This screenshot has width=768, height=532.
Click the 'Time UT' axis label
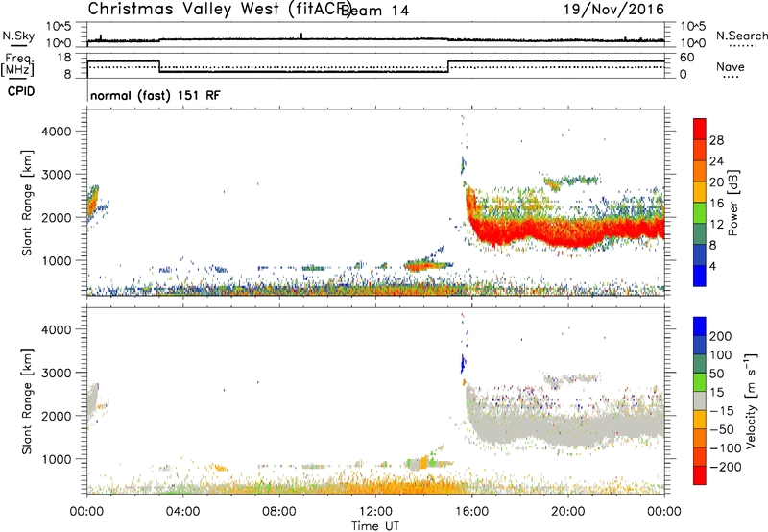click(x=375, y=526)
